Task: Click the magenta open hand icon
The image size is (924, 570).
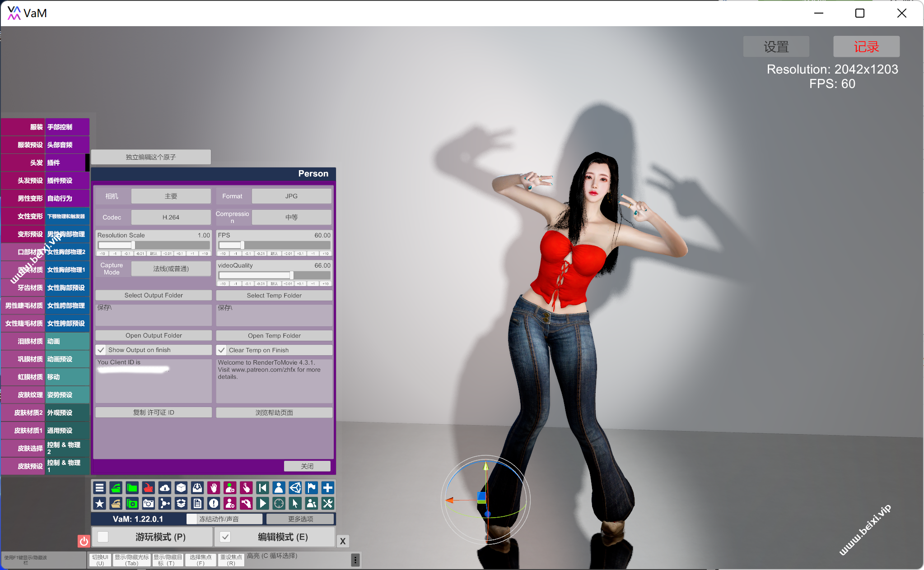Action: (214, 488)
